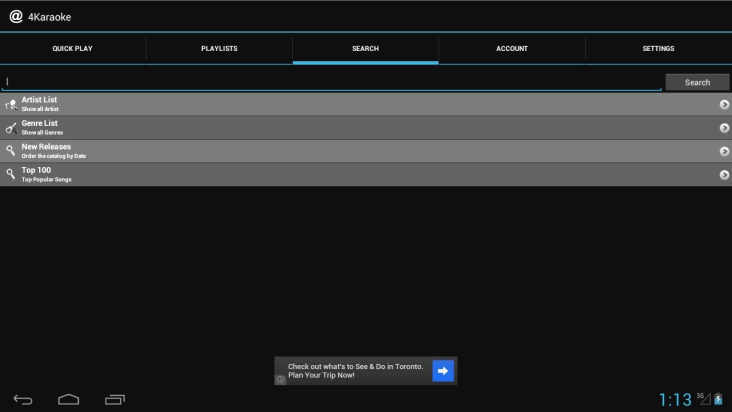This screenshot has height=412, width=732.
Task: Tap the Android home navigation icon
Action: (x=69, y=399)
